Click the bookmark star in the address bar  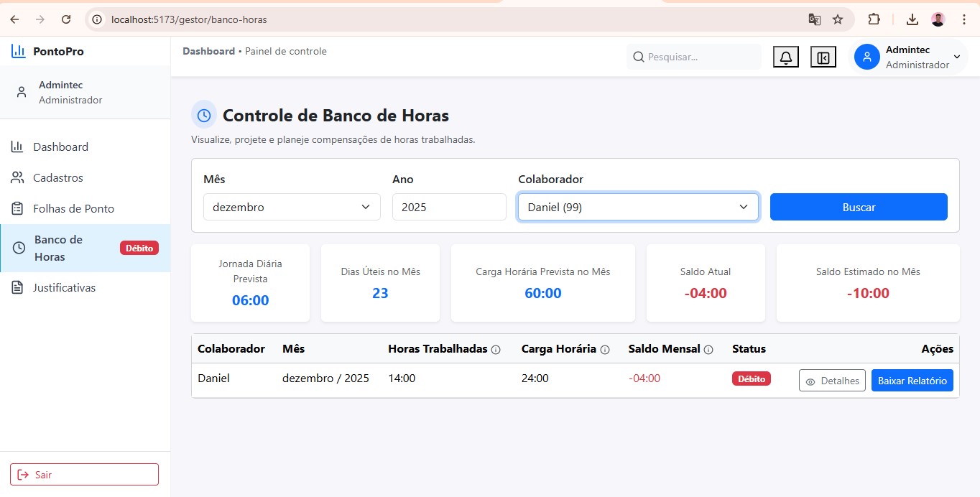(x=838, y=19)
